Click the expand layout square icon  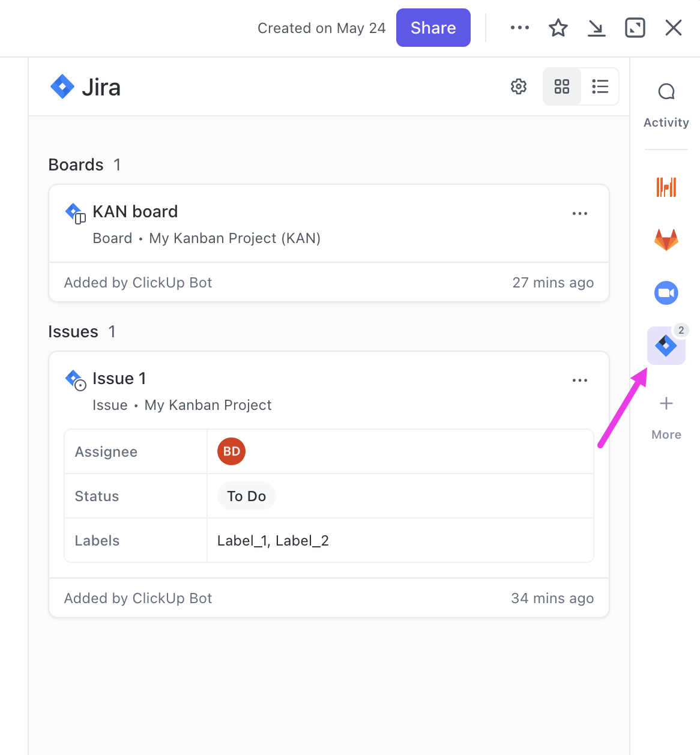click(635, 28)
